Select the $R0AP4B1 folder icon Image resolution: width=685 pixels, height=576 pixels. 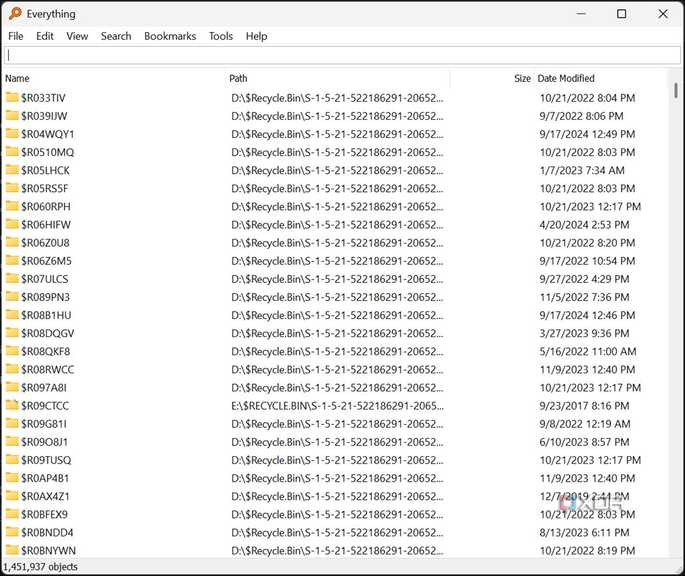click(12, 478)
